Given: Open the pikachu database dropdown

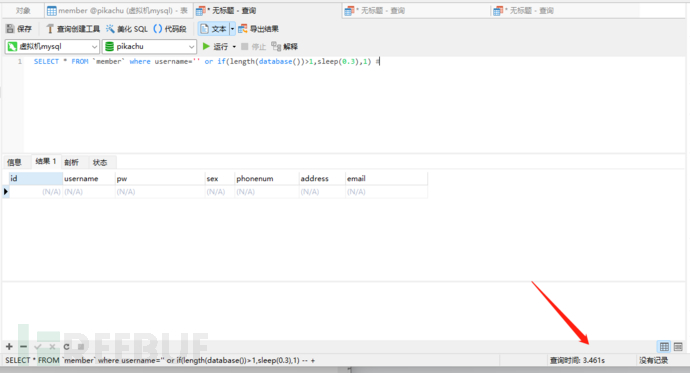Looking at the screenshot, I should pyautogui.click(x=149, y=46).
